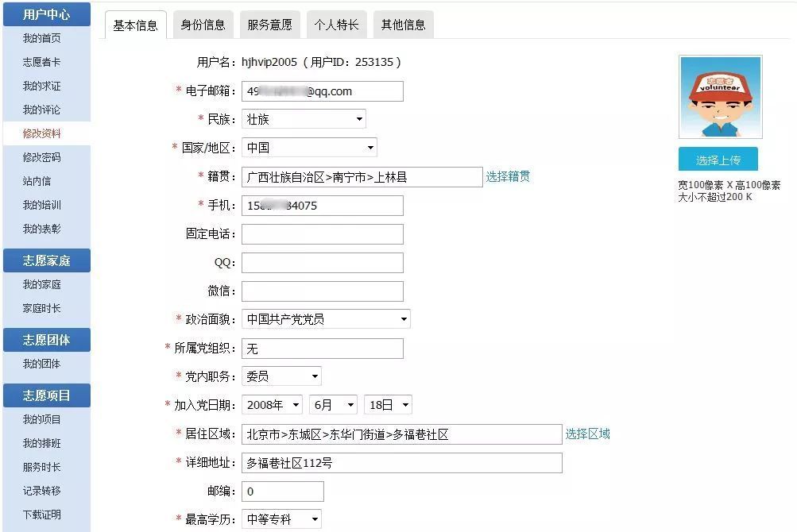View the 其他信息 tab
This screenshot has height=532, width=797.
click(401, 25)
